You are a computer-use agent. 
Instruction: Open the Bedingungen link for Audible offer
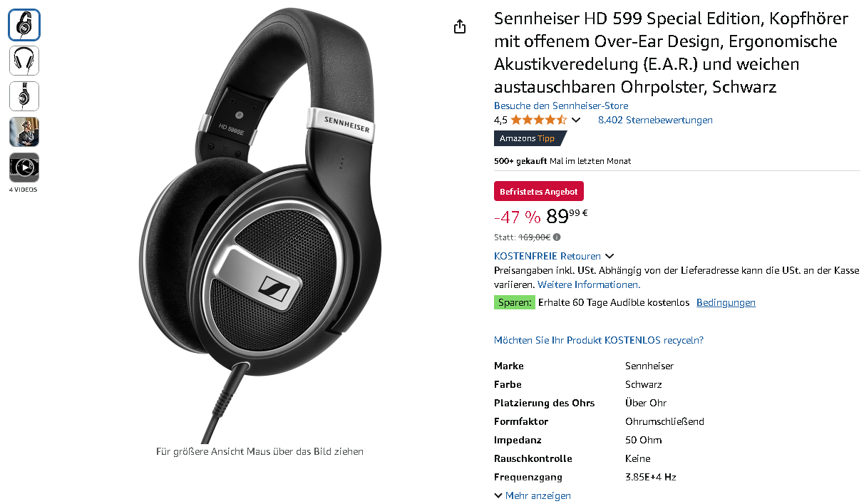click(x=726, y=302)
